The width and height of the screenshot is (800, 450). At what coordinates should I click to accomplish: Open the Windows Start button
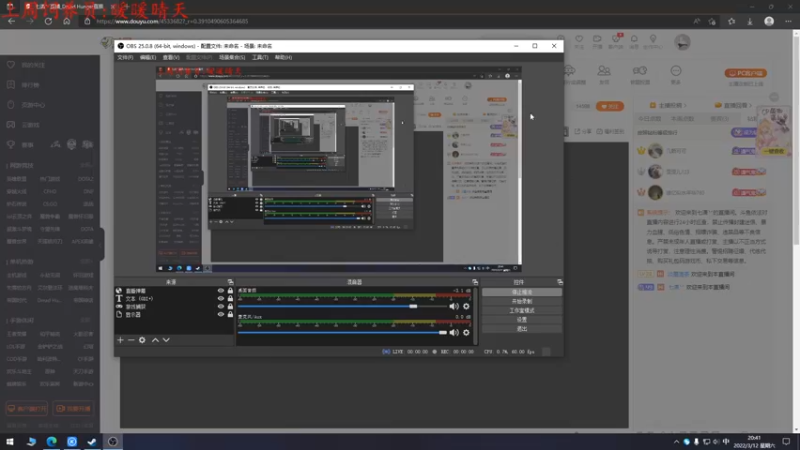coord(10,441)
